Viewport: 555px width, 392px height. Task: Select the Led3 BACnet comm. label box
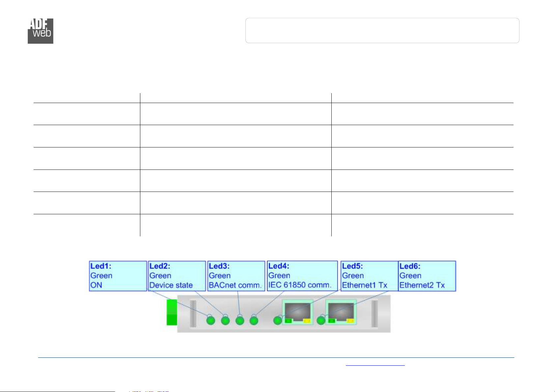coord(236,276)
